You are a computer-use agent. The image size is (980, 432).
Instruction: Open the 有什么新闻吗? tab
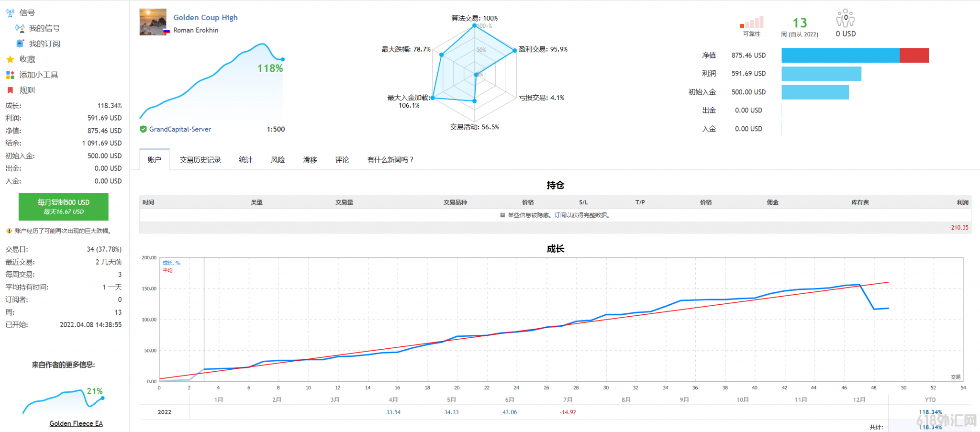click(390, 160)
